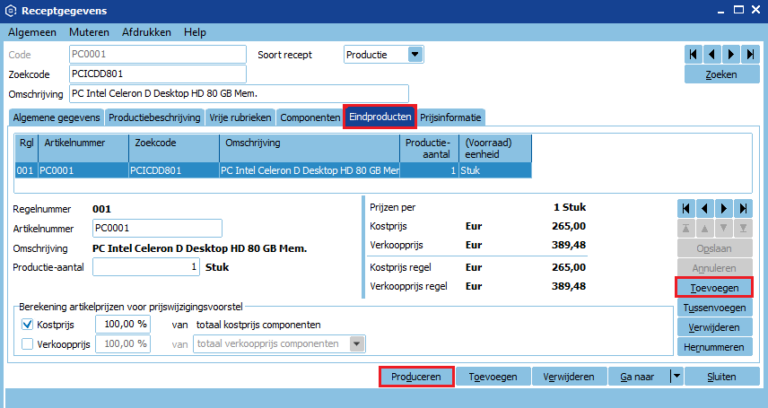Enable the Verkoopprijs checkbox
The height and width of the screenshot is (408, 768).
[x=27, y=344]
